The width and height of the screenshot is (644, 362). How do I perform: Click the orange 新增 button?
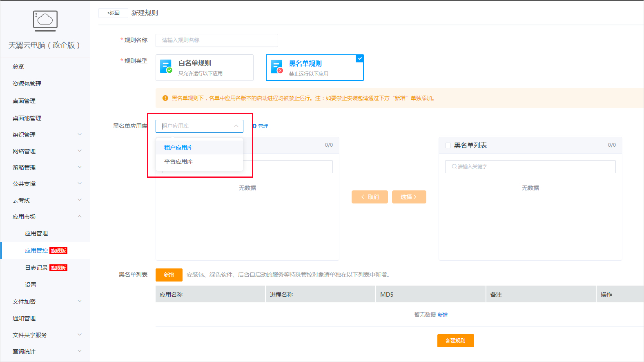click(x=169, y=275)
